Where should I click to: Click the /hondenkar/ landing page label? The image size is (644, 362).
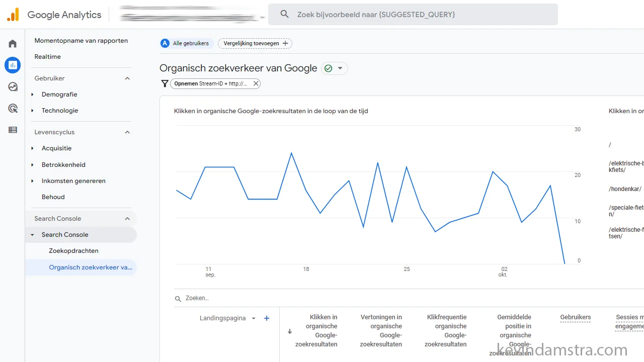click(x=625, y=189)
